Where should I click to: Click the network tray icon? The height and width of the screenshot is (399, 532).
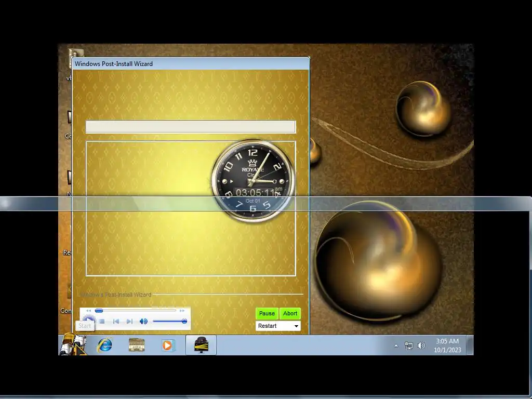coord(408,345)
